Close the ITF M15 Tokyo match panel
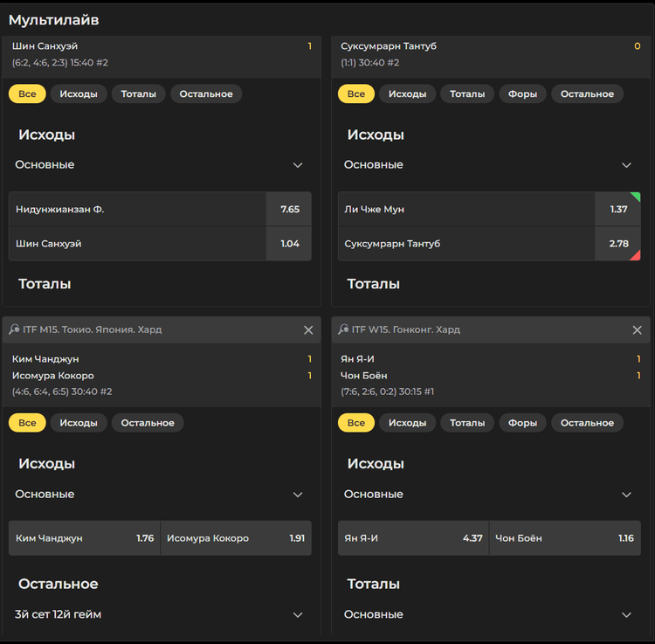655x644 pixels. [x=308, y=330]
